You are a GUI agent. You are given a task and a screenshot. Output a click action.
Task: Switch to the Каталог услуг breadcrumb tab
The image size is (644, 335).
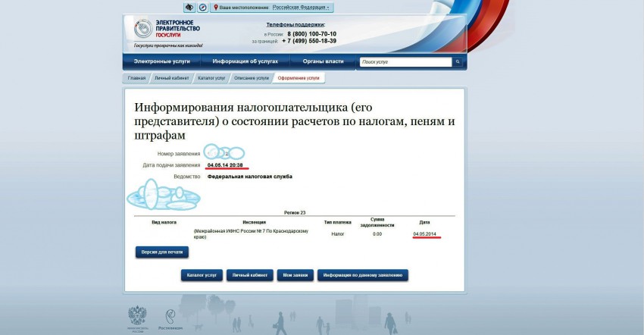pos(211,78)
